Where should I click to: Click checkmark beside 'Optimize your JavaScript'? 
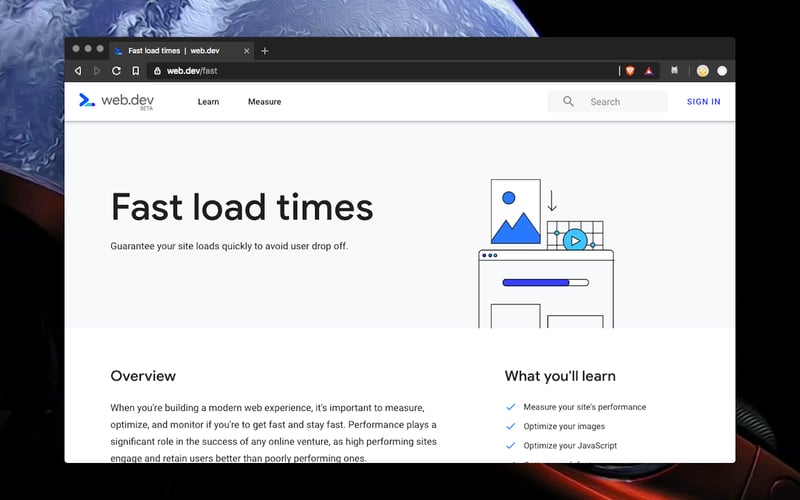(x=510, y=445)
